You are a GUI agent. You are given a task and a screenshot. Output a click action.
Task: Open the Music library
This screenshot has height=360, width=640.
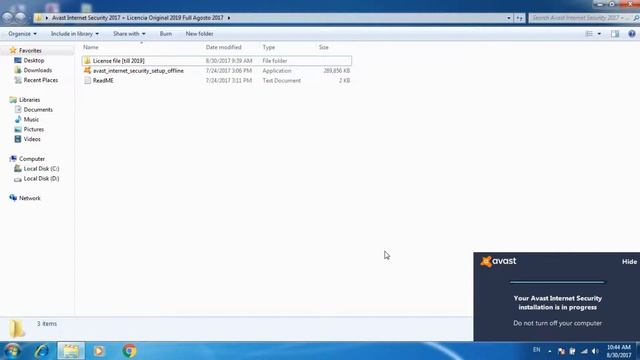[x=31, y=119]
